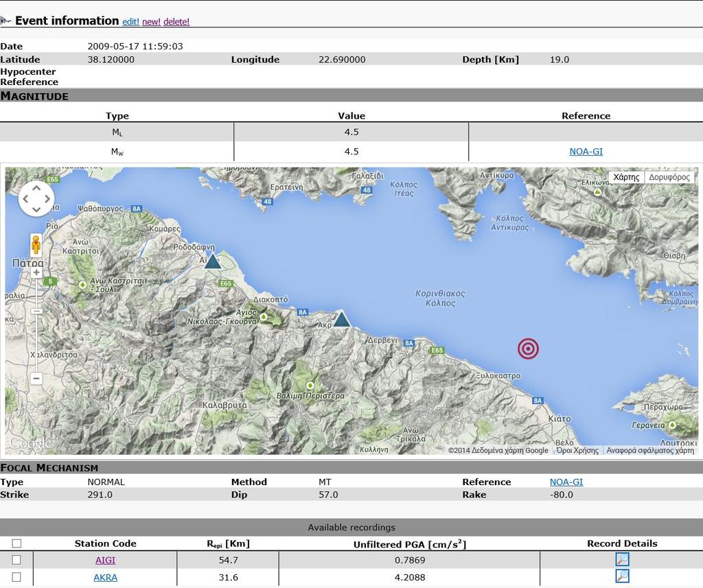Click the longitude value 22.690000
The width and height of the screenshot is (703, 588).
click(x=342, y=60)
